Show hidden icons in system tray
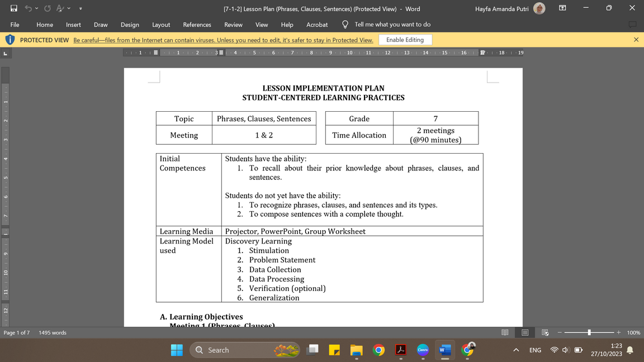 (516, 350)
